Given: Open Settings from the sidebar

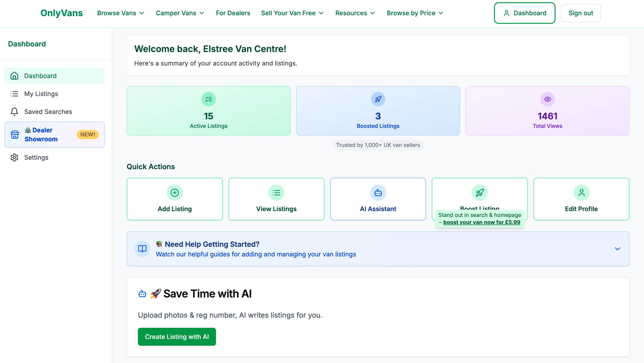Looking at the screenshot, I should [x=36, y=158].
